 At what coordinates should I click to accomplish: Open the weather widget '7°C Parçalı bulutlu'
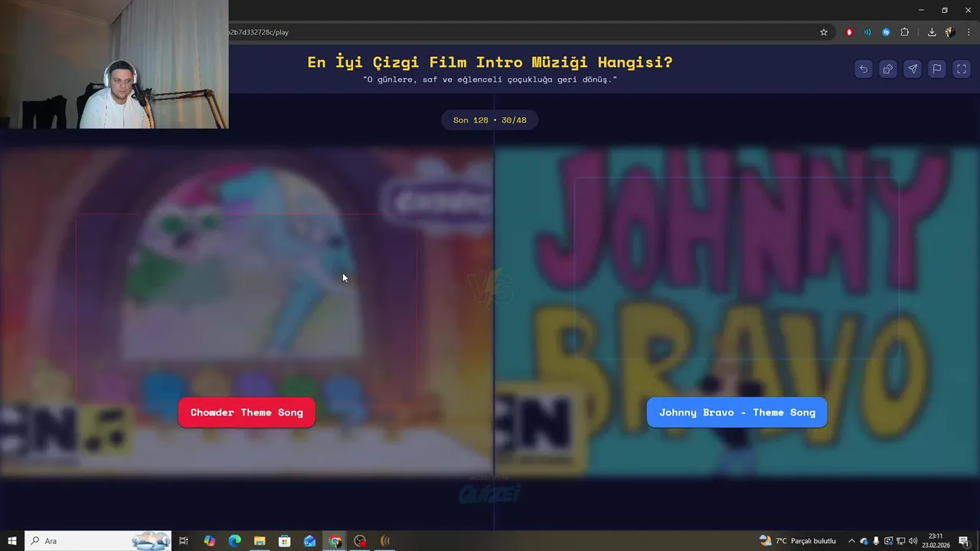[x=797, y=541]
